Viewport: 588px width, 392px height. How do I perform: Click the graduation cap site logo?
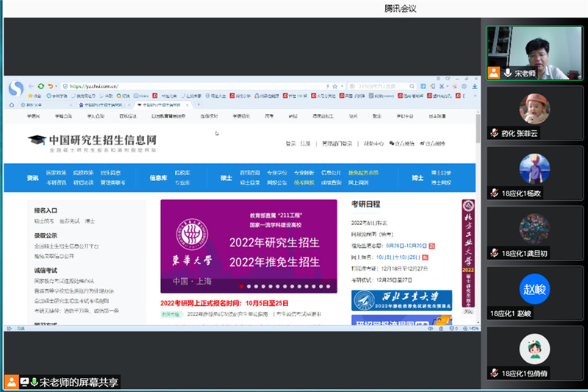[x=37, y=140]
